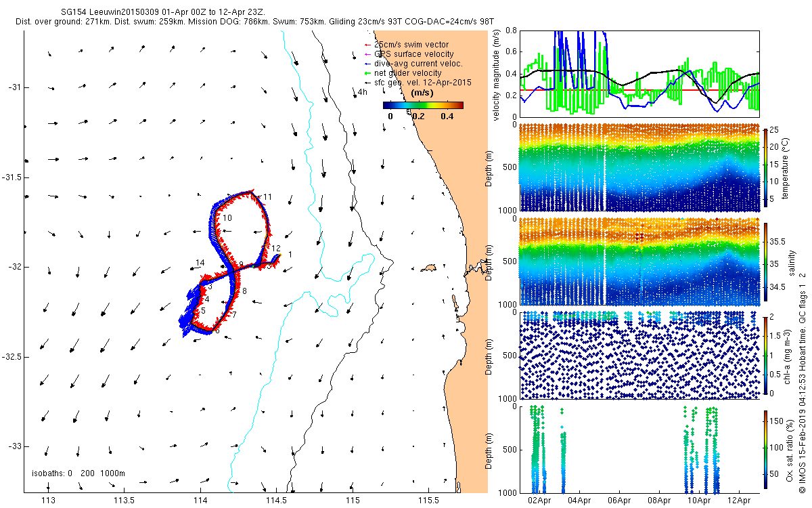Click the green net glider velocity legend arrow
Viewport: 812px width, 508px height.
click(x=368, y=73)
